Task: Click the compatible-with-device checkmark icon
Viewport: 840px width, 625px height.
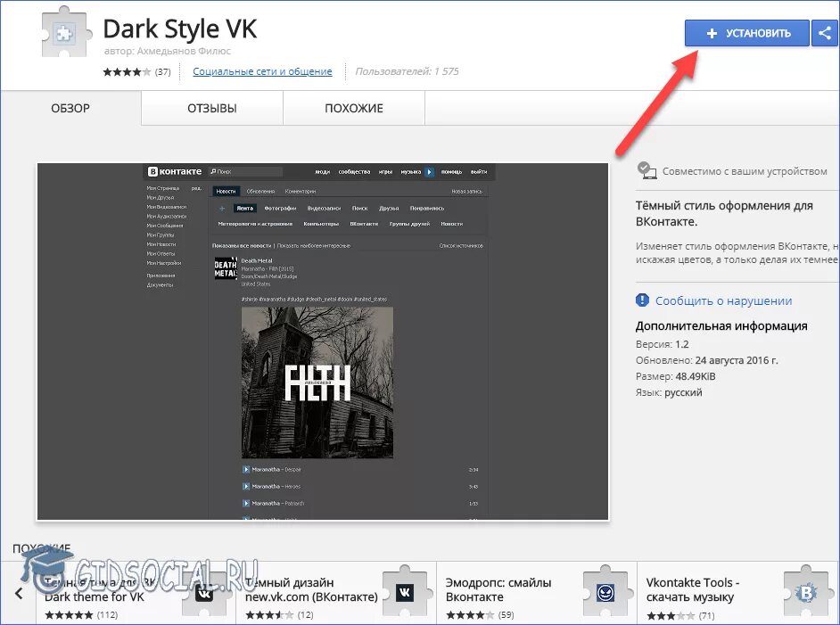Action: pos(646,171)
